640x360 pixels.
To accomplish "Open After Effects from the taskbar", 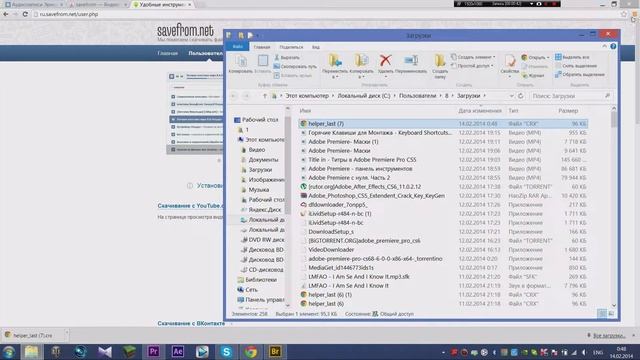I will 178,351.
